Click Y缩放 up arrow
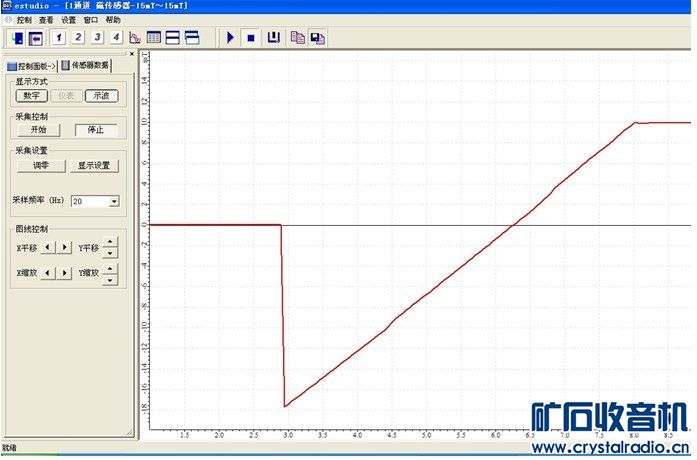Image resolution: width=697 pixels, height=460 pixels. 110,268
